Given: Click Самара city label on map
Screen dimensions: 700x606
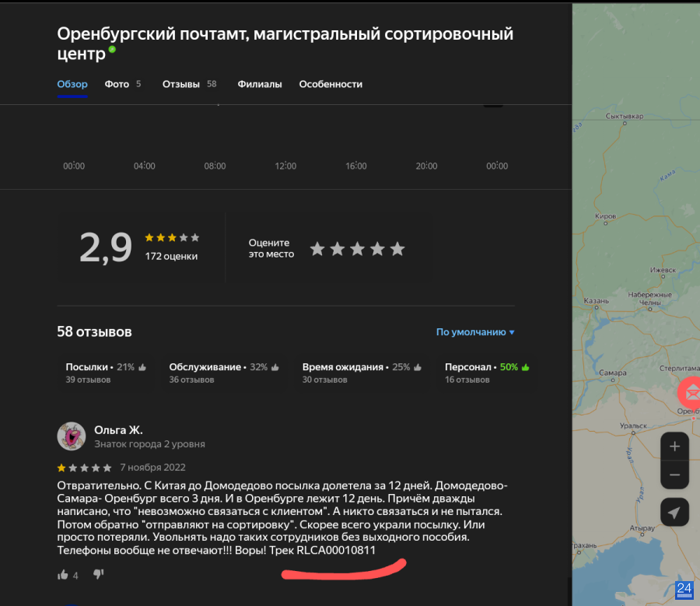Looking at the screenshot, I should tap(613, 373).
